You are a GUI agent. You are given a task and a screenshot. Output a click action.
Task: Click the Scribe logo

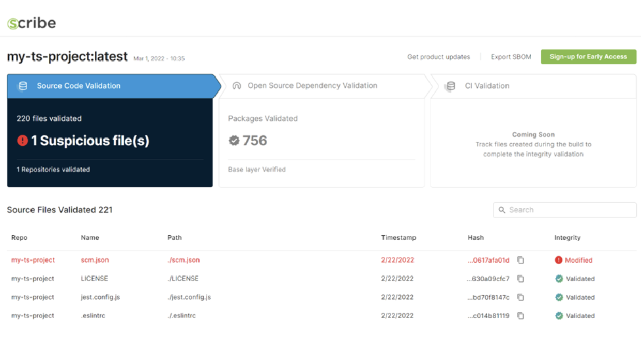tap(32, 23)
